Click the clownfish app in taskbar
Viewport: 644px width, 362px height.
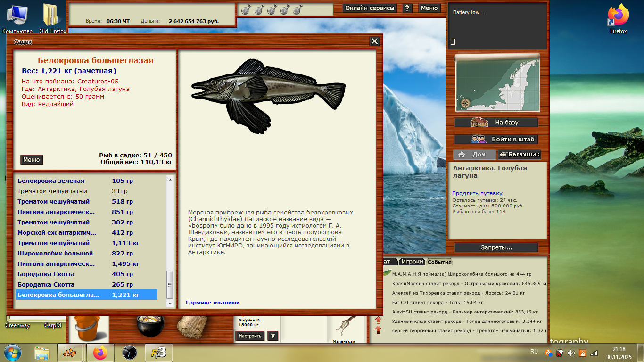pos(70,353)
